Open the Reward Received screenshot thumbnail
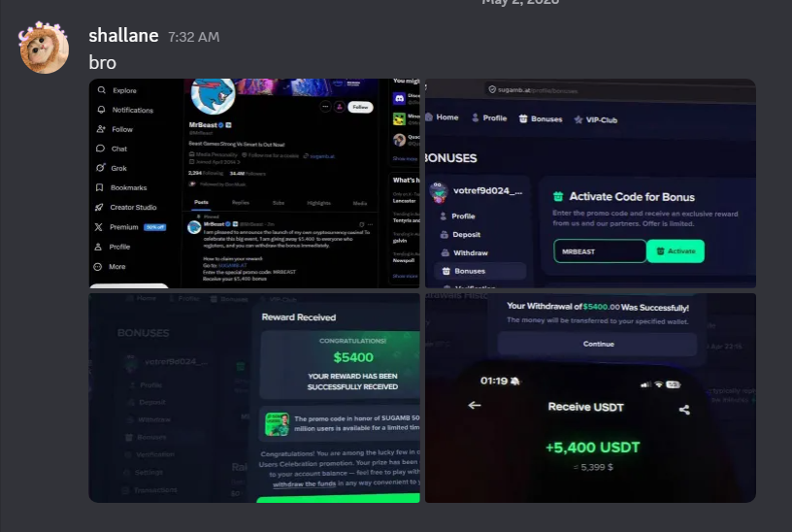 (x=254, y=398)
